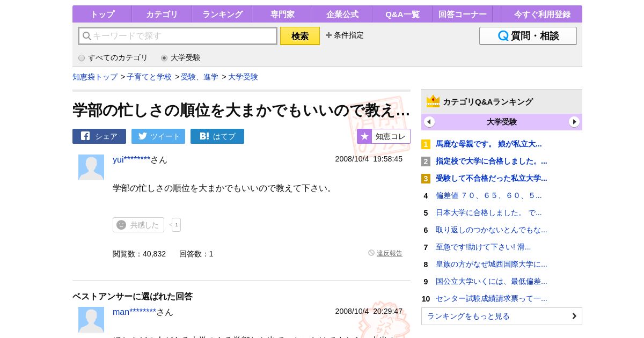Image resolution: width=644 pixels, height=338 pixels.
Task: Open ranking 3 受験して不合格だった link
Action: [492, 178]
